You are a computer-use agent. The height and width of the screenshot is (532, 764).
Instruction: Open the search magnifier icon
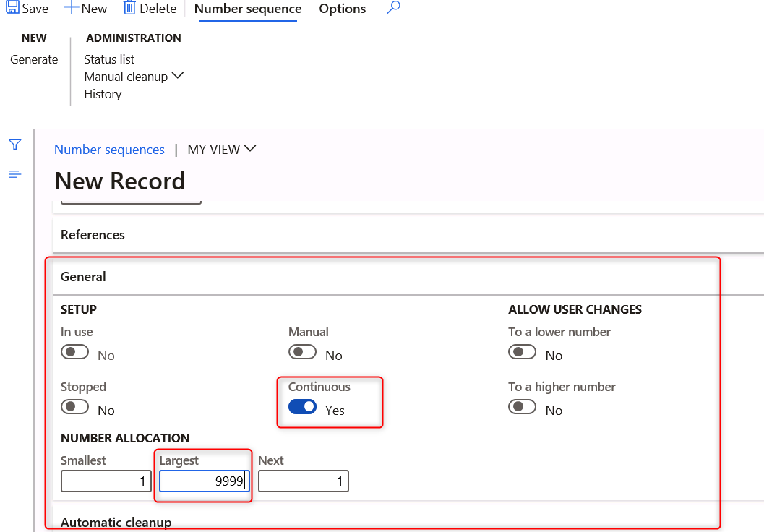click(392, 8)
